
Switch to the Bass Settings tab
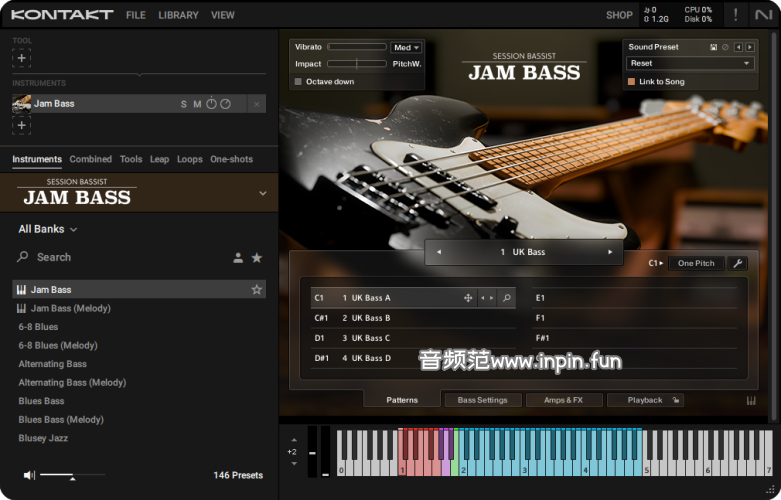482,400
